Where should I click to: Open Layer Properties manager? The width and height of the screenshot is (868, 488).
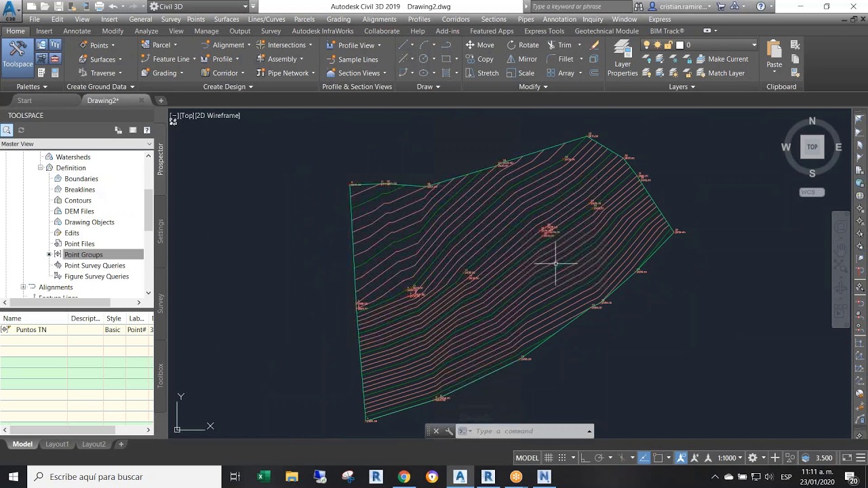click(x=623, y=59)
